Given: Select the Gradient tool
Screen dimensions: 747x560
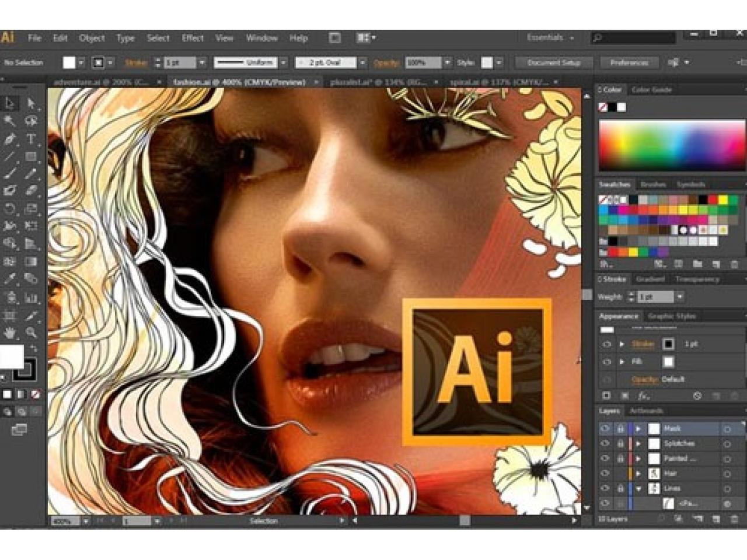Looking at the screenshot, I should (x=32, y=261).
